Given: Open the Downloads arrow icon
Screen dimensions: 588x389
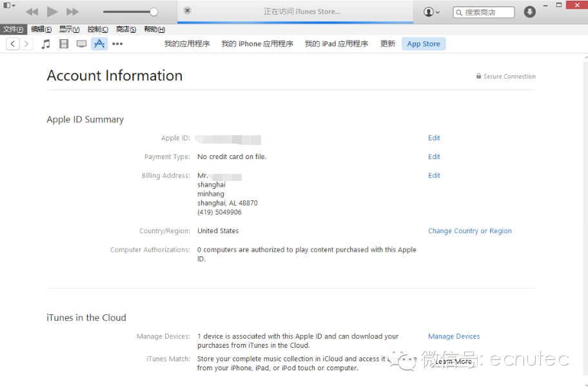Looking at the screenshot, I should pyautogui.click(x=529, y=12).
